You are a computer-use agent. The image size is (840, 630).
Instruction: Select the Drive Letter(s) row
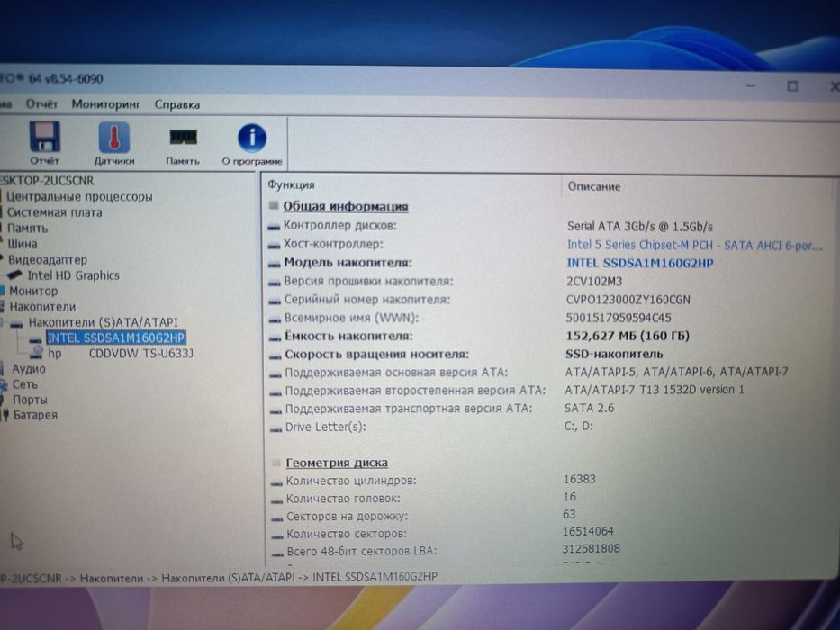pos(326,427)
